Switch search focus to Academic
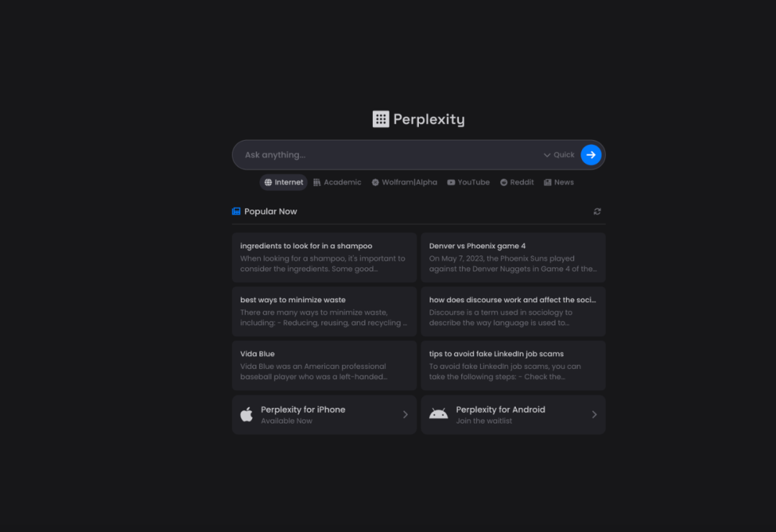The image size is (776, 532). 337,182
